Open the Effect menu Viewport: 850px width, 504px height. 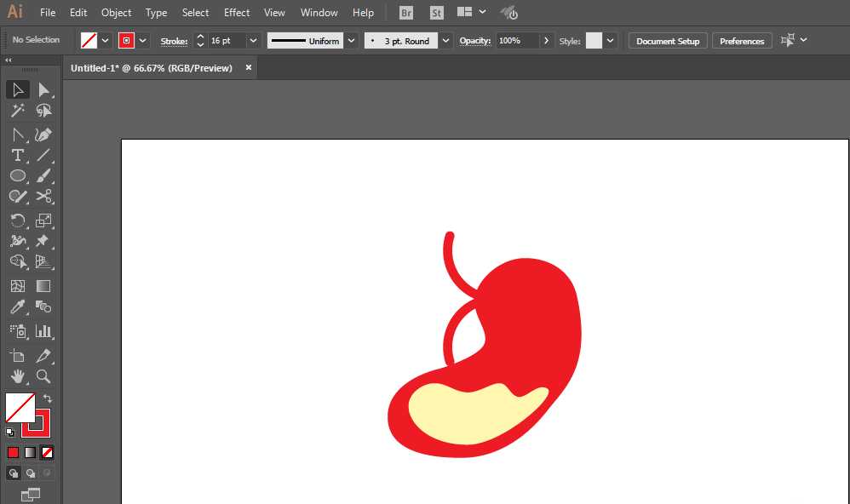[237, 12]
